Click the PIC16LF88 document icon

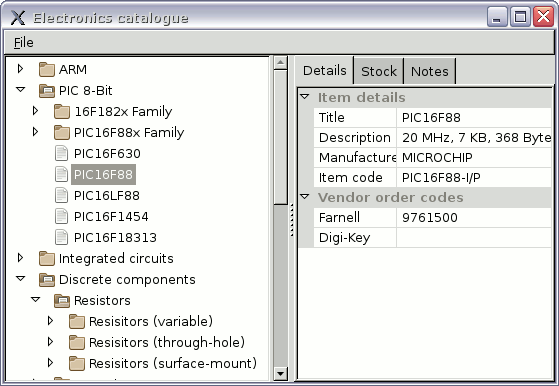[61, 196]
